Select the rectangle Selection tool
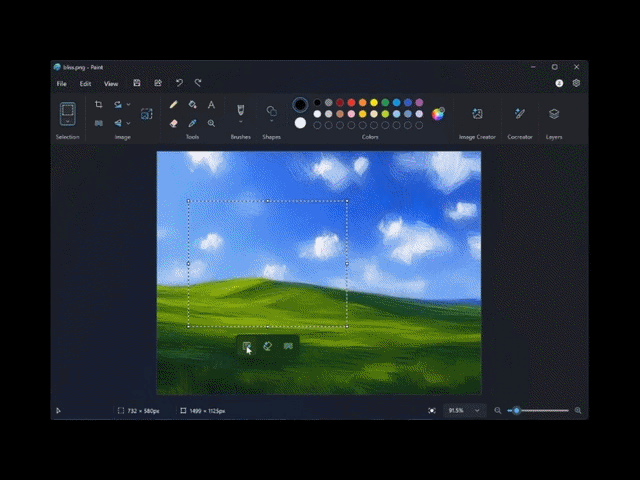The width and height of the screenshot is (640, 480). click(x=68, y=110)
